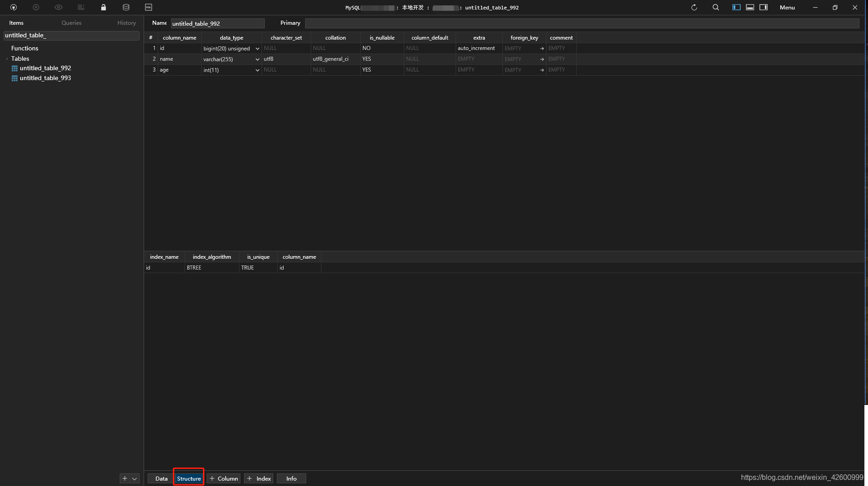The width and height of the screenshot is (868, 486).
Task: Click the plus icon in sidebar footer
Action: [x=125, y=478]
